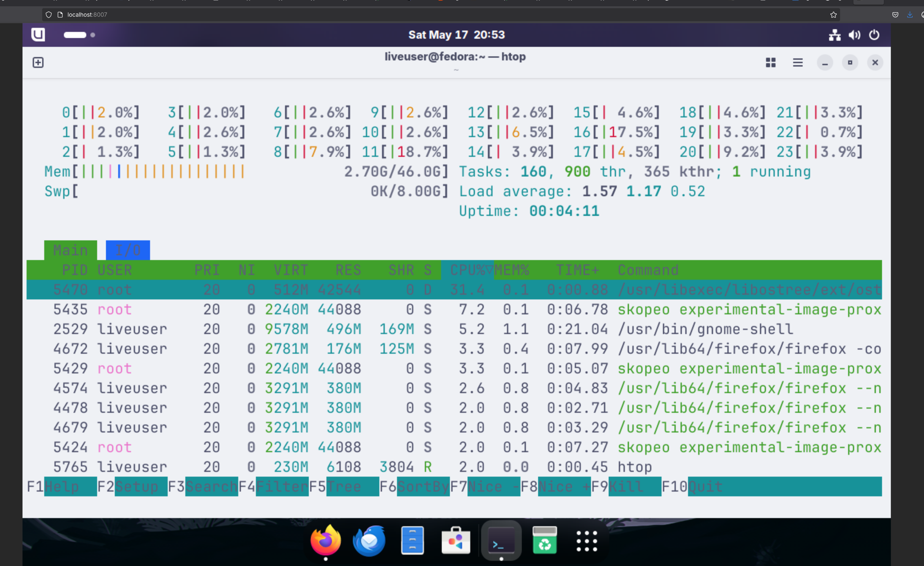Open a new terminal tab with the plus icon
924x566 pixels.
(38, 62)
